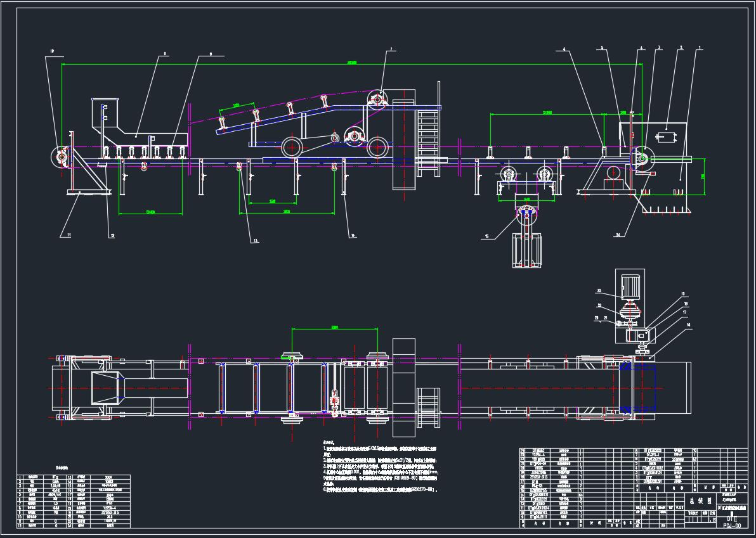Click part callout number 15
The image size is (756, 538).
click(x=487, y=236)
